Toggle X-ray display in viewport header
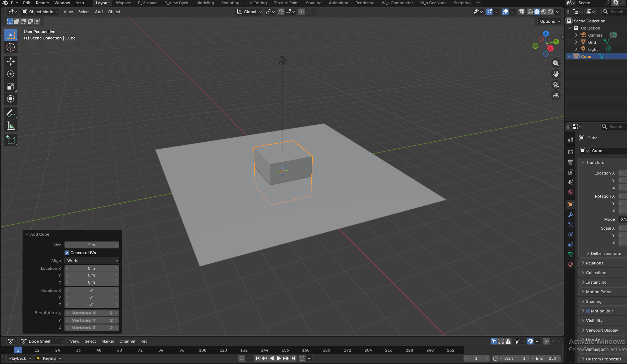The width and height of the screenshot is (627, 364). point(521,12)
